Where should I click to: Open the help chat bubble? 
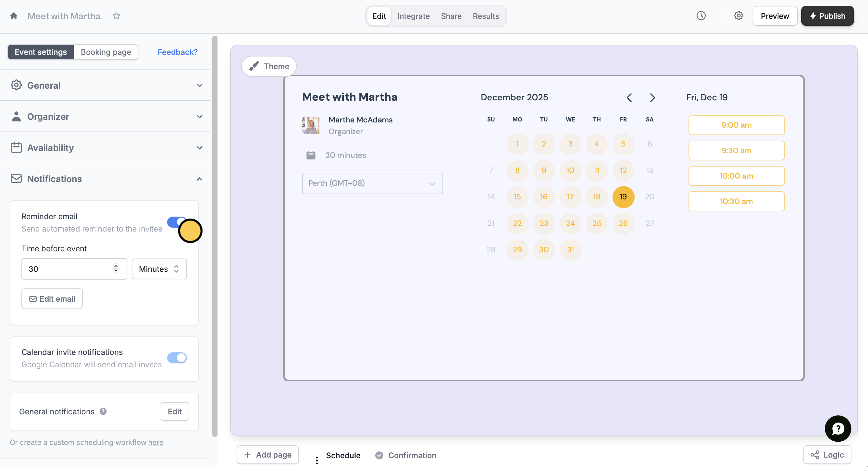point(838,428)
